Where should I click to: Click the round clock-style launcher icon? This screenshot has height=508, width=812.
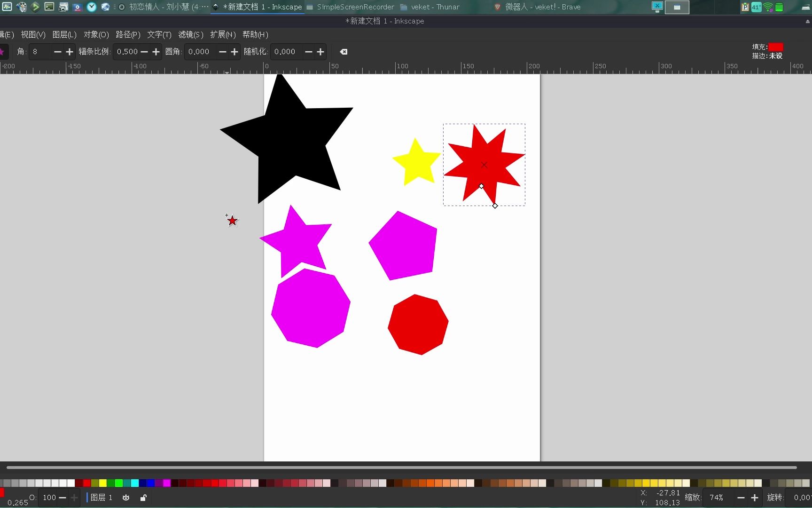(x=92, y=7)
